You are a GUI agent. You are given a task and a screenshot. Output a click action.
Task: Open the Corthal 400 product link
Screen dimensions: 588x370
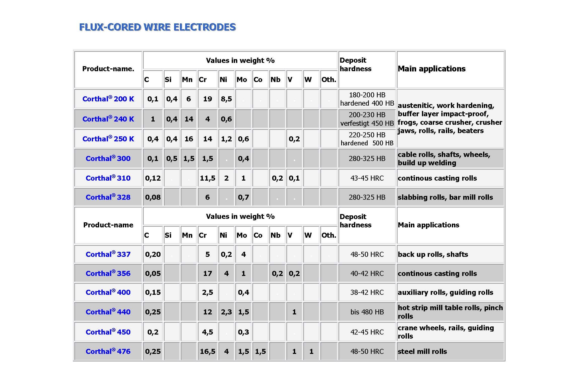pos(108,292)
